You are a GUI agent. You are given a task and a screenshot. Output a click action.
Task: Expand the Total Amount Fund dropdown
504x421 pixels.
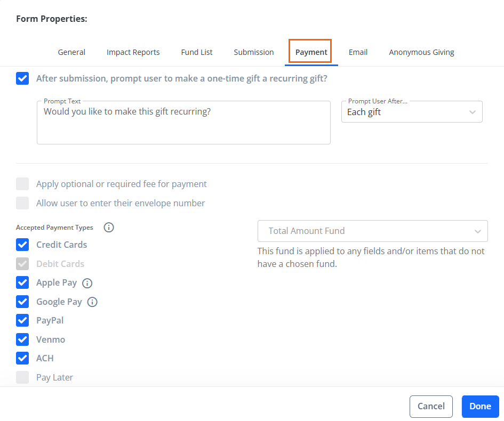[x=373, y=231]
